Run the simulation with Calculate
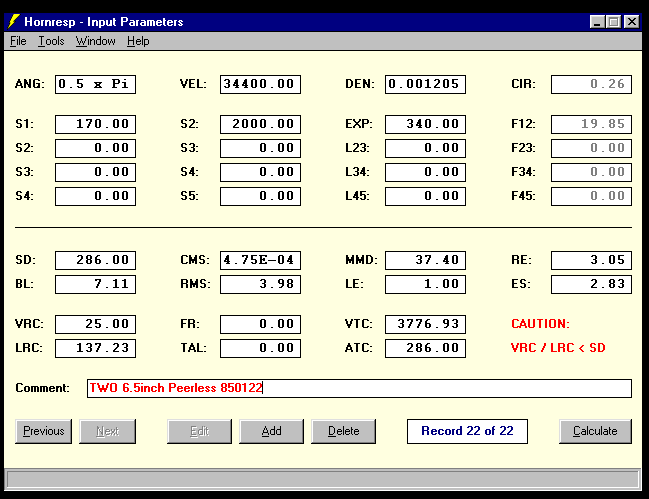649x499 pixels. pyautogui.click(x=595, y=431)
